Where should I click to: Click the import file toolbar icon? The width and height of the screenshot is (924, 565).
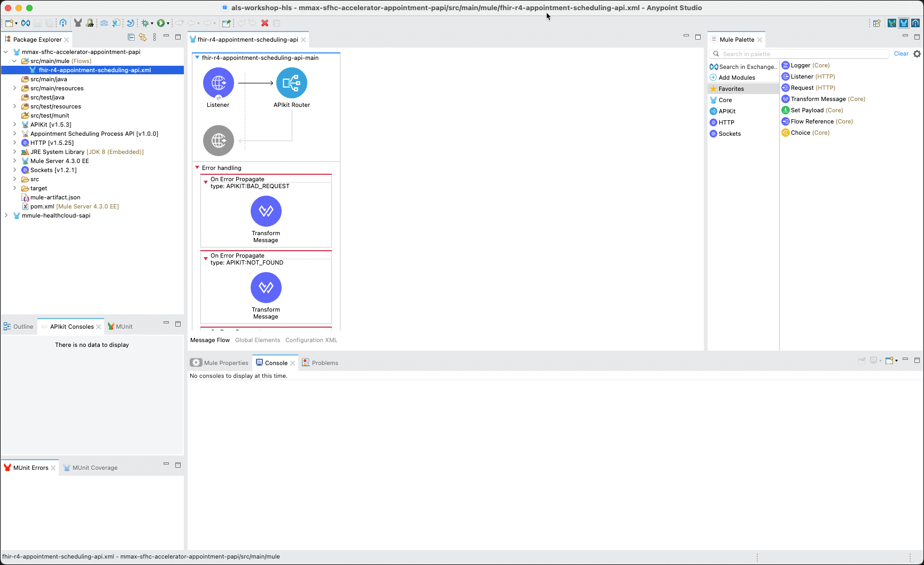pyautogui.click(x=116, y=23)
